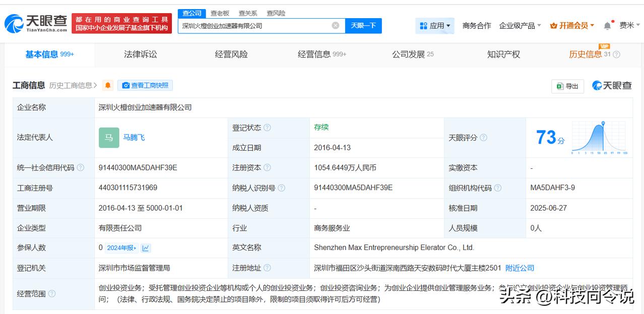Click the help icon next to 组织机构代码
The height and width of the screenshot is (314, 644).
(498, 188)
